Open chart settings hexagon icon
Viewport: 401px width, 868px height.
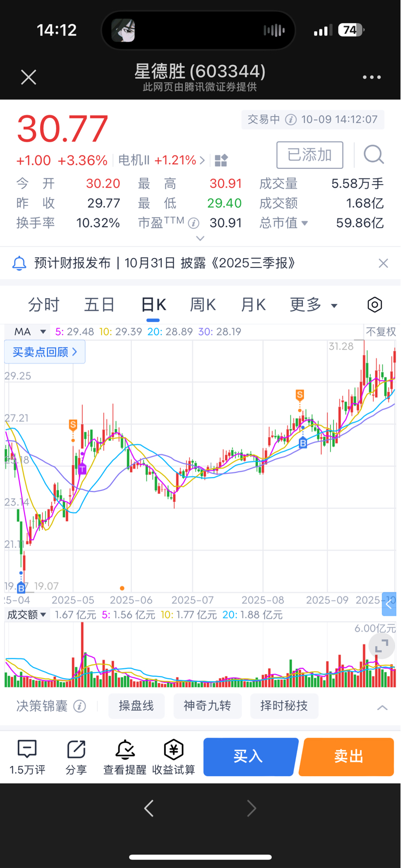(x=374, y=305)
